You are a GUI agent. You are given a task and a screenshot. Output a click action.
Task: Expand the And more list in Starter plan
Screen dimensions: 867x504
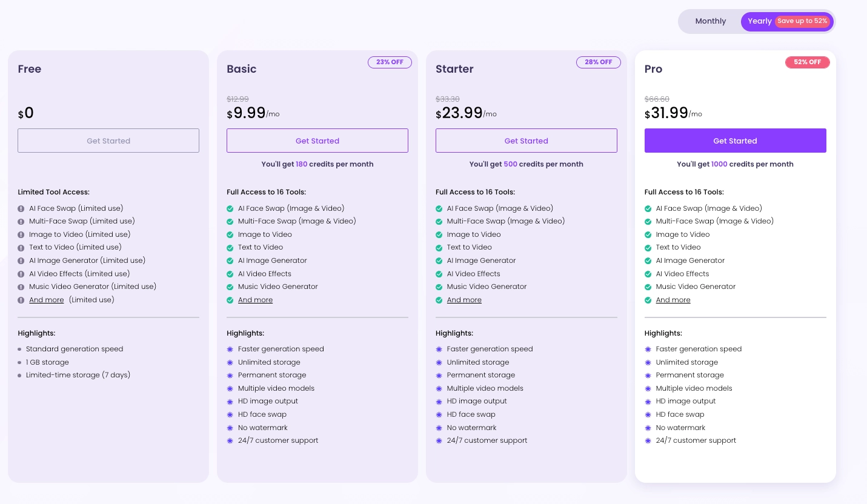[x=464, y=300]
